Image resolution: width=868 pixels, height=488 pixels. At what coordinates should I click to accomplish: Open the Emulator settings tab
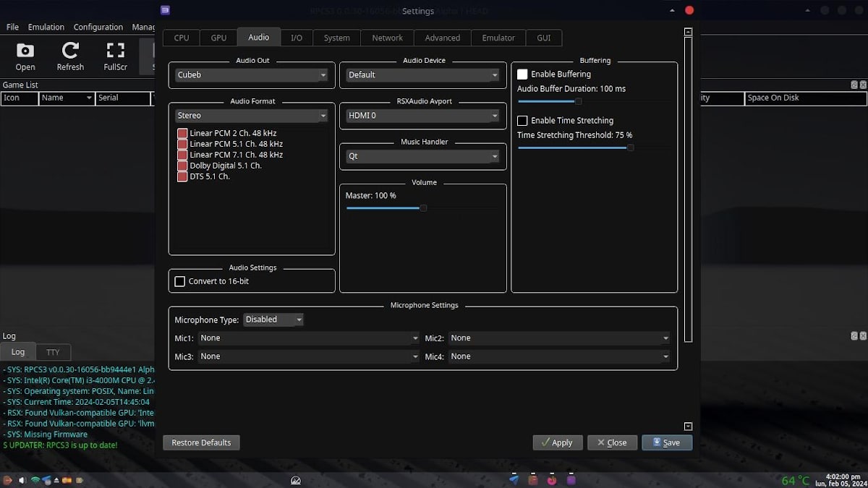point(498,38)
